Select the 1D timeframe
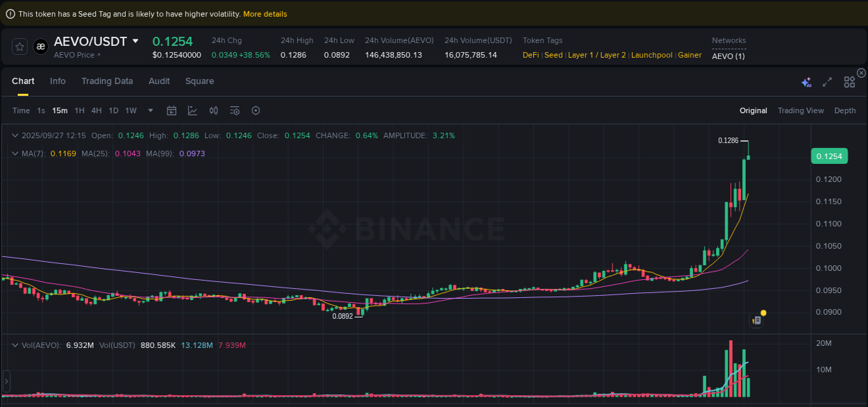Image resolution: width=868 pixels, height=407 pixels. point(113,110)
